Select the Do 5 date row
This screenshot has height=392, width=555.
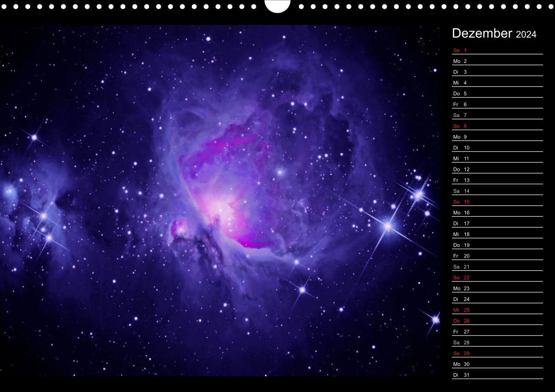tap(497, 93)
